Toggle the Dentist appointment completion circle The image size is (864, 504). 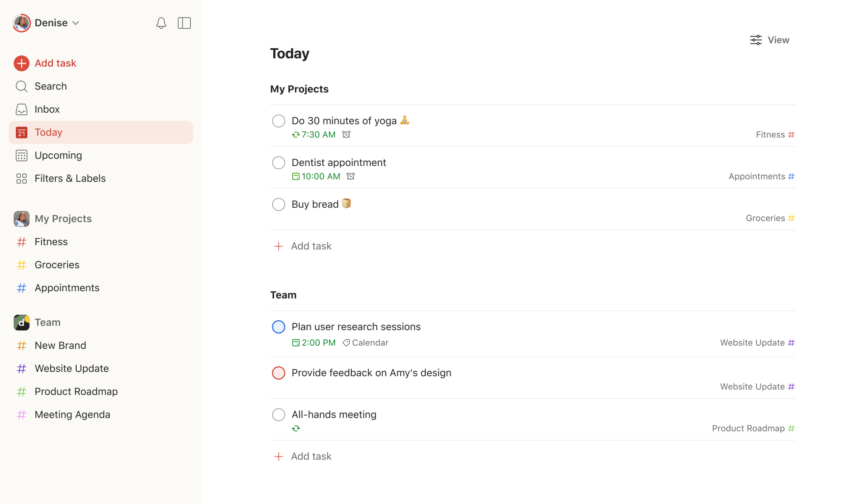(x=279, y=163)
